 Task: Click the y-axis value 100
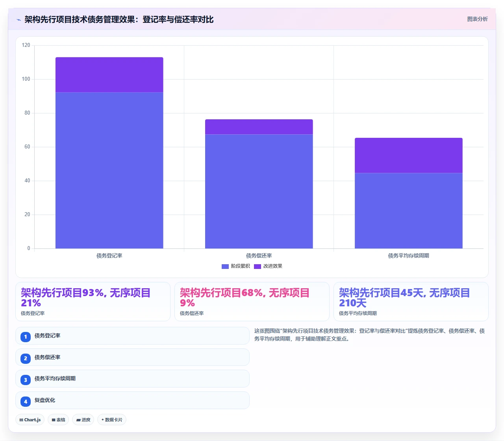(26, 79)
